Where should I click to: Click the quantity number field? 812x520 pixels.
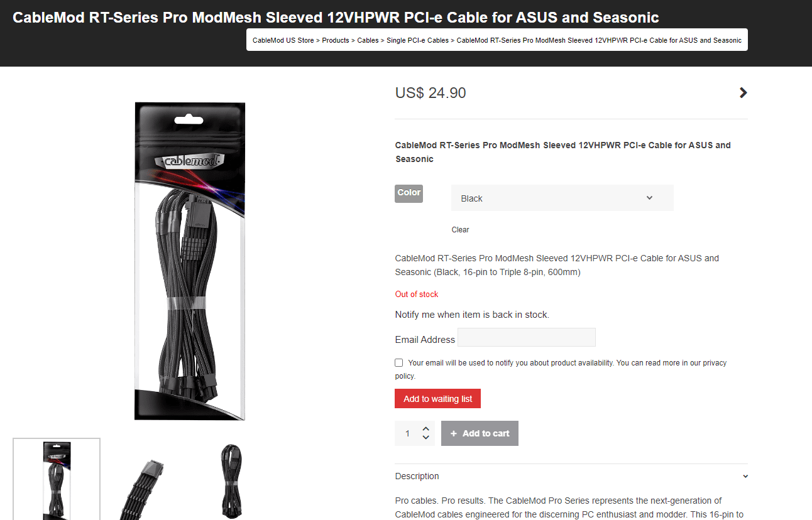pyautogui.click(x=407, y=433)
